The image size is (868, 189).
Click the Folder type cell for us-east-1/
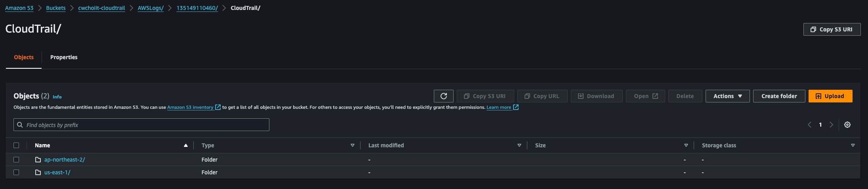pos(210,172)
